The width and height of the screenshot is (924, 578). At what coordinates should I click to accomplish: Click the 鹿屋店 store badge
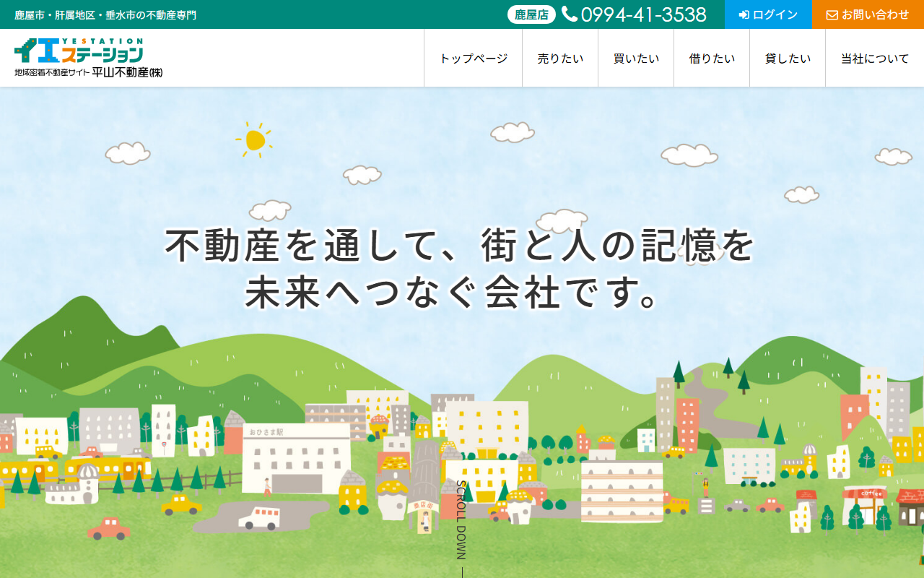coord(532,14)
